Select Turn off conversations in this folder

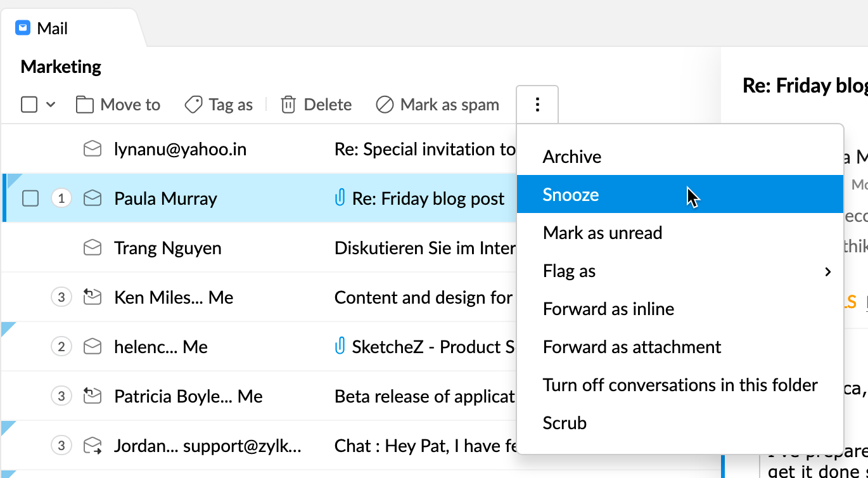click(680, 385)
